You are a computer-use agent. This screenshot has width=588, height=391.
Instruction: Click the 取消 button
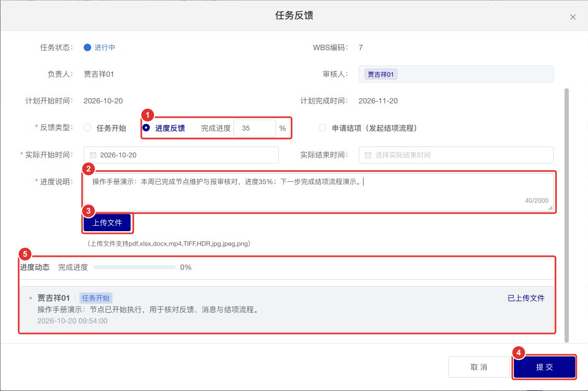(x=479, y=367)
